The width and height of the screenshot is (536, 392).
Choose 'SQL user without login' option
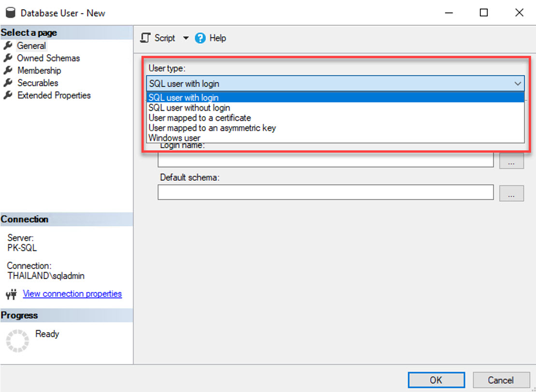[x=189, y=108]
